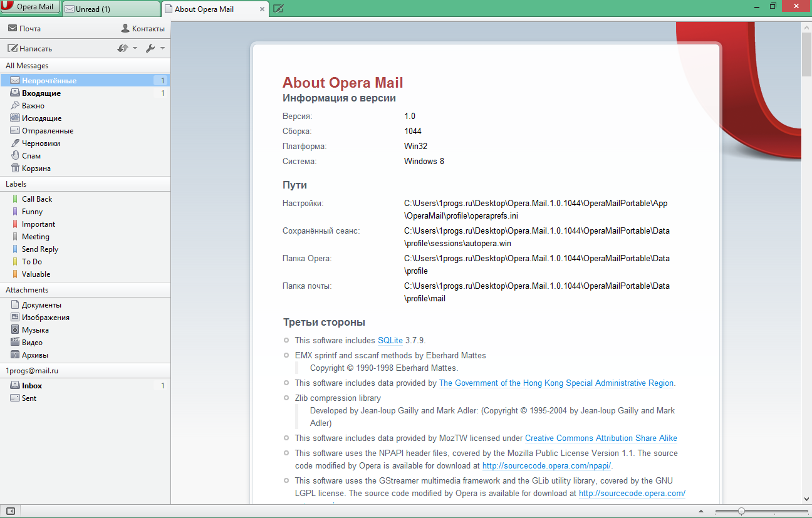812x518 pixels.
Task: Show Архивы attachments
Action: click(x=85, y=355)
